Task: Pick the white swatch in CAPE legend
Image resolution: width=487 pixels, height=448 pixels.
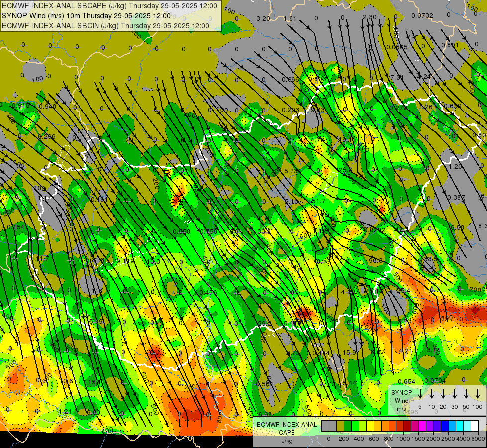Action: coord(475,426)
